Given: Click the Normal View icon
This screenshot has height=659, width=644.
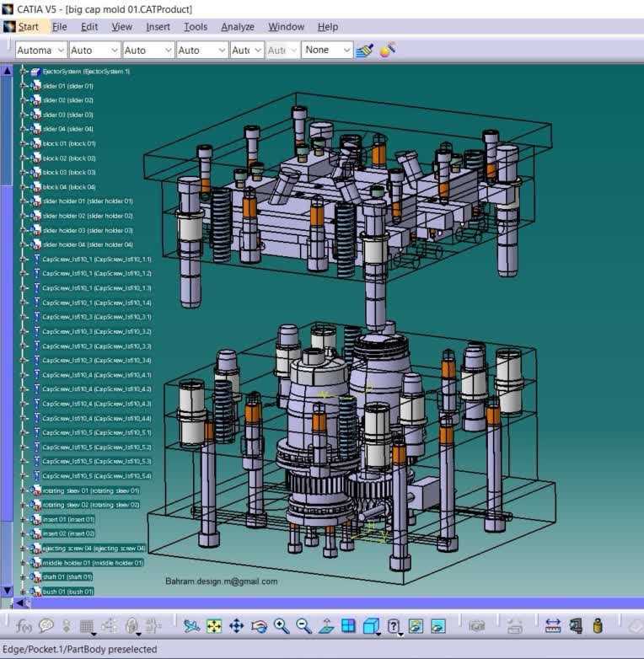Looking at the screenshot, I should [326, 626].
